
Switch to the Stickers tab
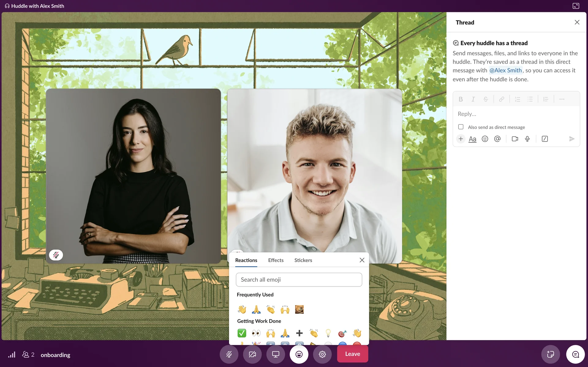click(303, 260)
